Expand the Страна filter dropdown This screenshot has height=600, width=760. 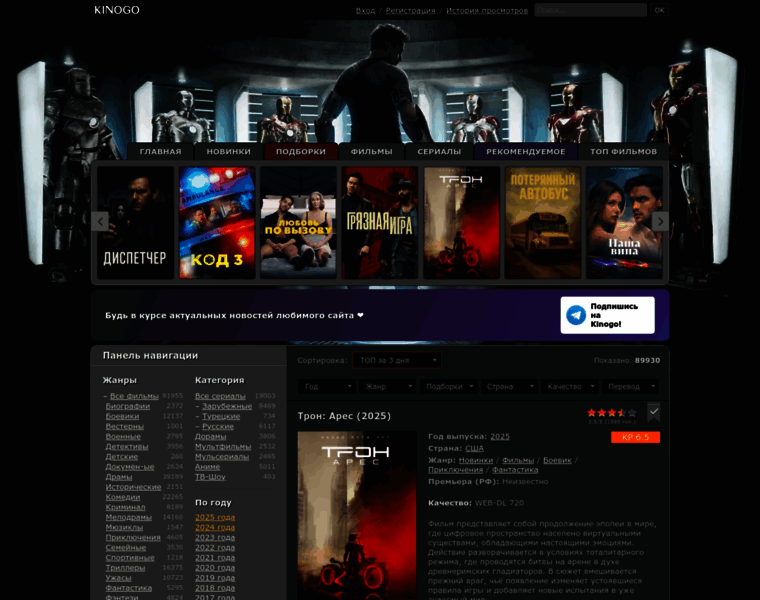pos(509,386)
